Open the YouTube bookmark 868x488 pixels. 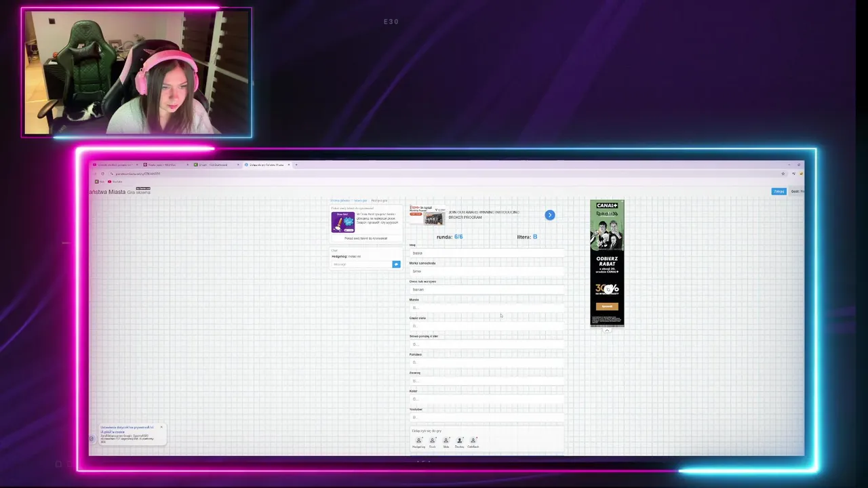[115, 182]
